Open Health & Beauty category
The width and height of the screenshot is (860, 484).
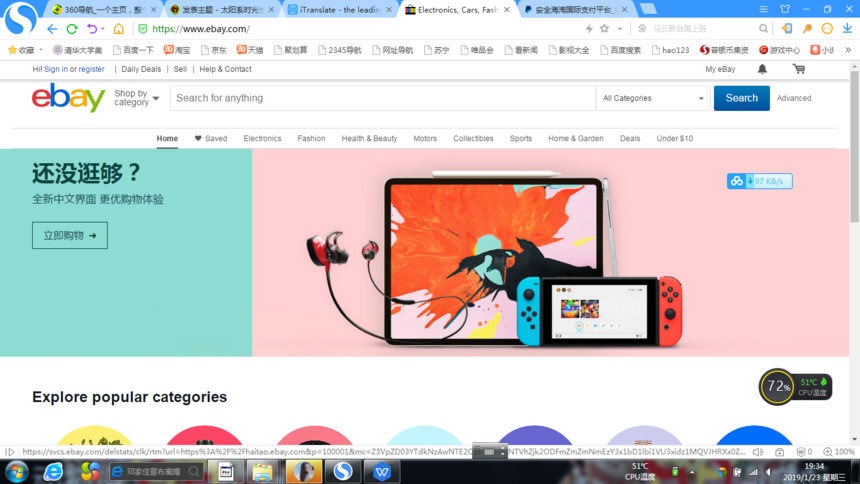(369, 138)
